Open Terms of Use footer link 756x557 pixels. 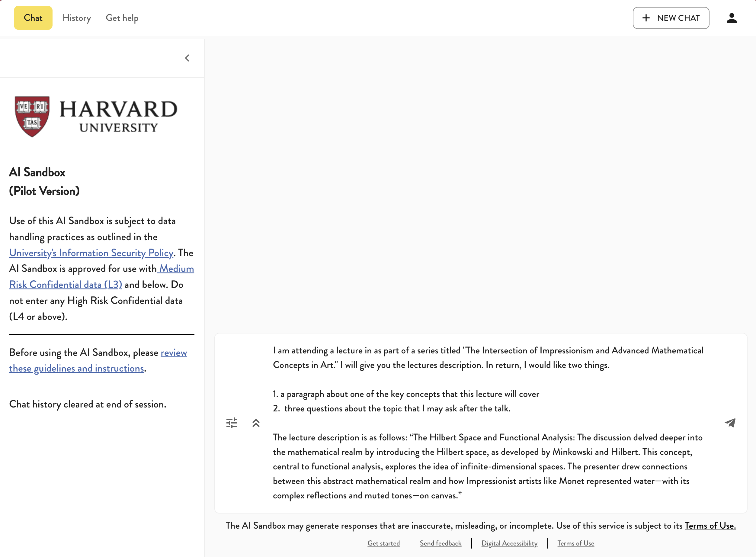pyautogui.click(x=576, y=543)
